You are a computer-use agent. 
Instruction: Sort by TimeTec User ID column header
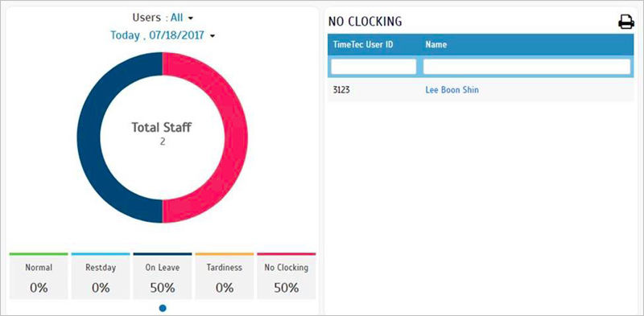tap(363, 45)
